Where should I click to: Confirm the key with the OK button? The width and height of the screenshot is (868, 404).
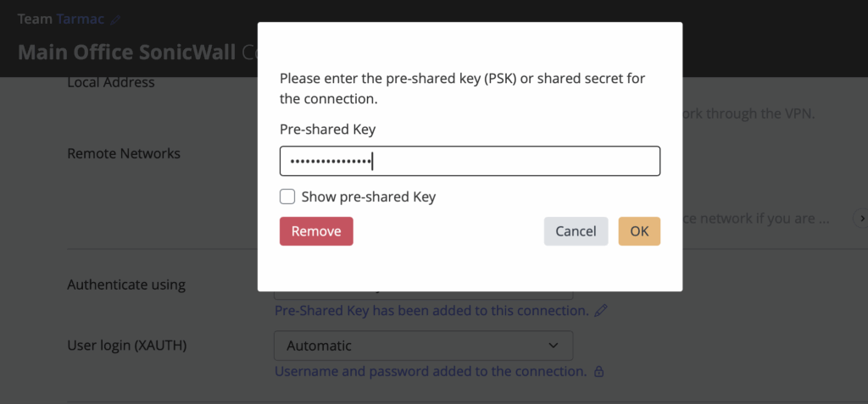tap(639, 231)
